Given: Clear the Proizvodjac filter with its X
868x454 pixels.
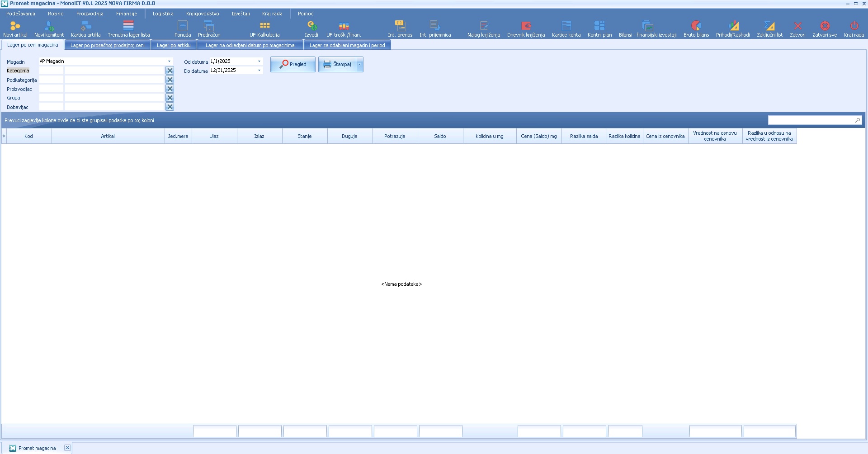Looking at the screenshot, I should point(170,89).
